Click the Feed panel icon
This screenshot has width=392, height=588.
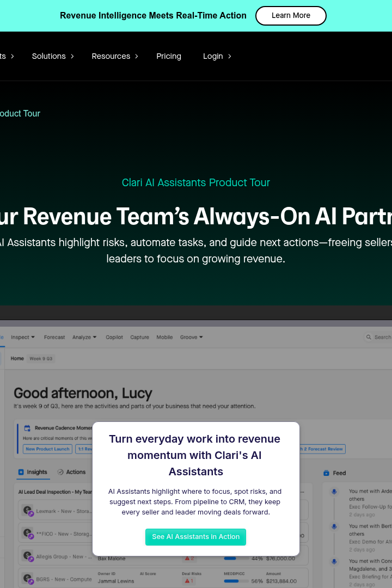click(x=326, y=473)
